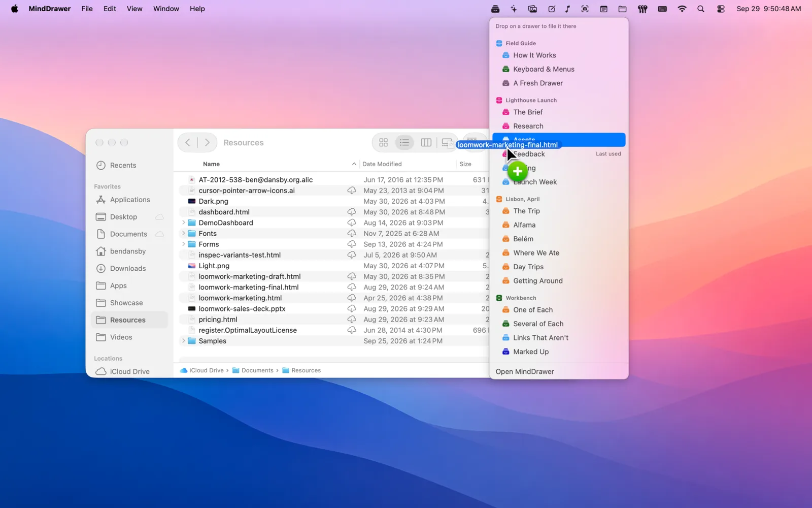The image size is (812, 508).
Task: Open the Belém drawer
Action: (x=559, y=239)
